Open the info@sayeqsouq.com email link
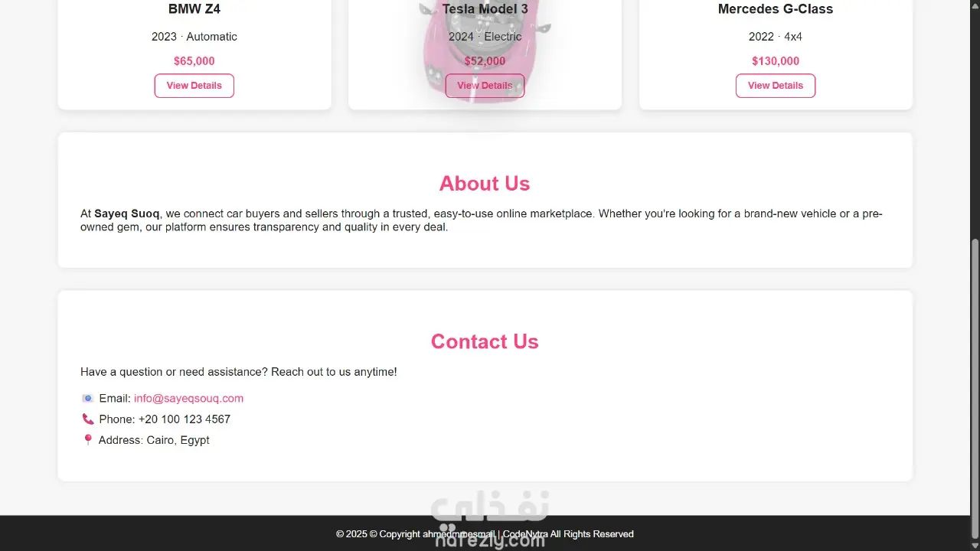This screenshot has height=551, width=980. pyautogui.click(x=188, y=399)
